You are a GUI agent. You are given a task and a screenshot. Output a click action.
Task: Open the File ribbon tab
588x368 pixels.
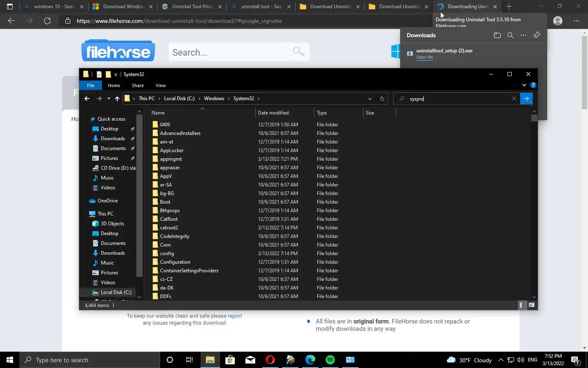[x=91, y=85]
